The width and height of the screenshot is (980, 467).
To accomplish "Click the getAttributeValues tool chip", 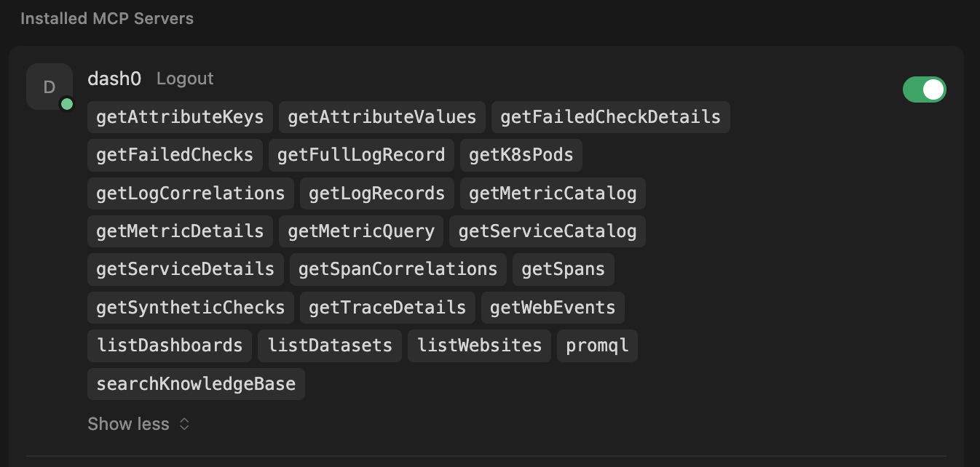I will click(x=382, y=117).
